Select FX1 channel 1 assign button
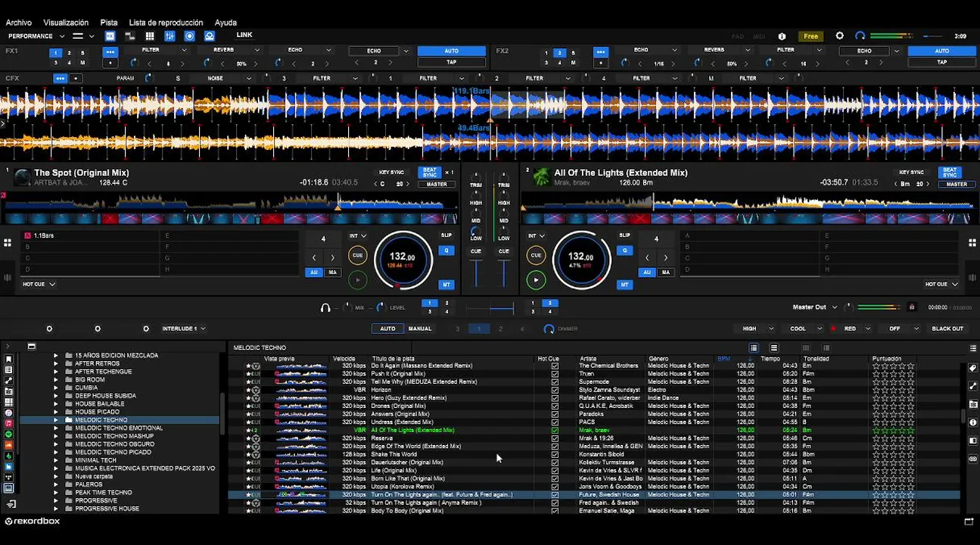 click(55, 53)
